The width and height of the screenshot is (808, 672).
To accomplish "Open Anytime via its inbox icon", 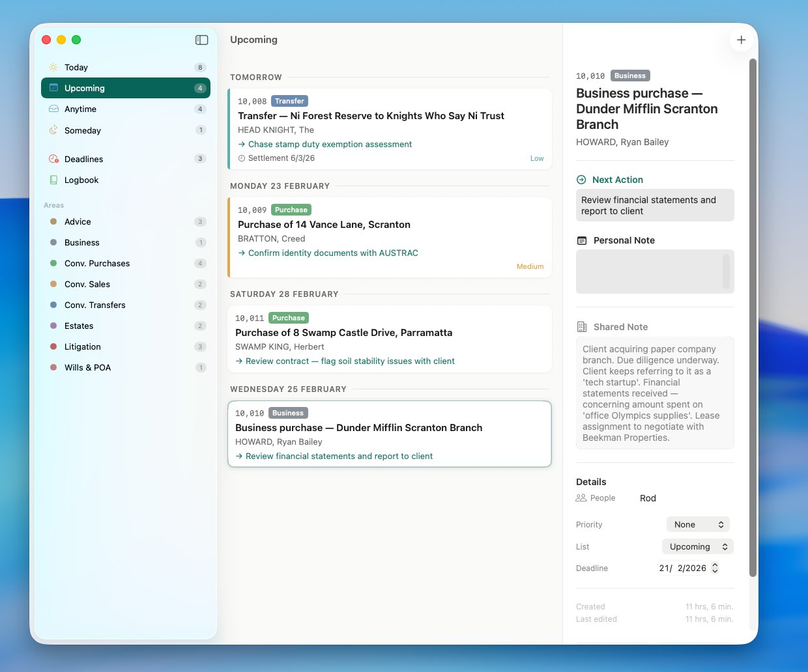I will click(x=52, y=109).
